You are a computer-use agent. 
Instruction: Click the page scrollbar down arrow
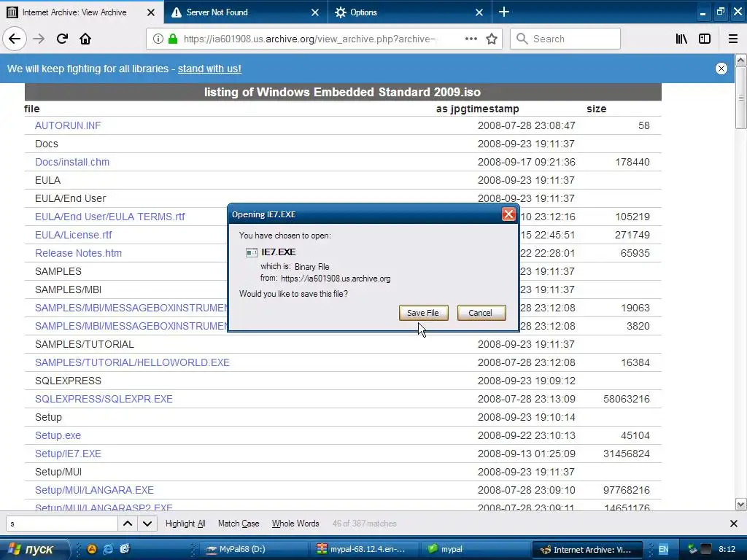pos(741,505)
